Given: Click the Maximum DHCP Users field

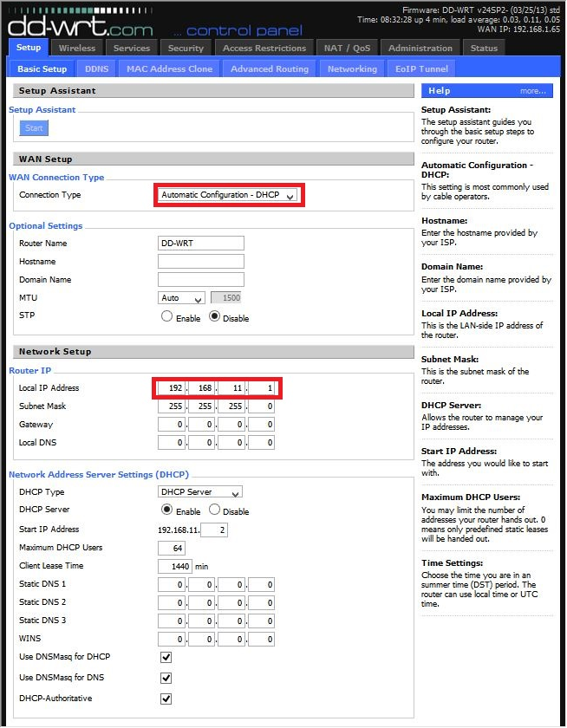Looking at the screenshot, I should (x=172, y=548).
